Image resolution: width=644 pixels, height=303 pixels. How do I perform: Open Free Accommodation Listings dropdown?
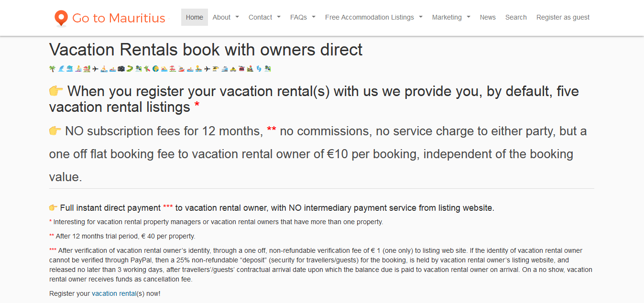(374, 17)
